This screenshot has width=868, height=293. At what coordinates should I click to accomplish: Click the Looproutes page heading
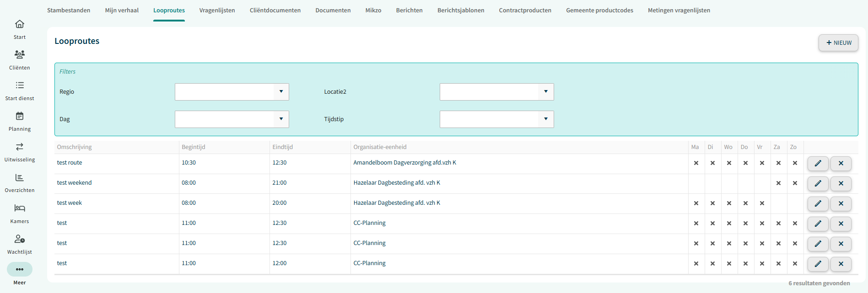tap(77, 41)
